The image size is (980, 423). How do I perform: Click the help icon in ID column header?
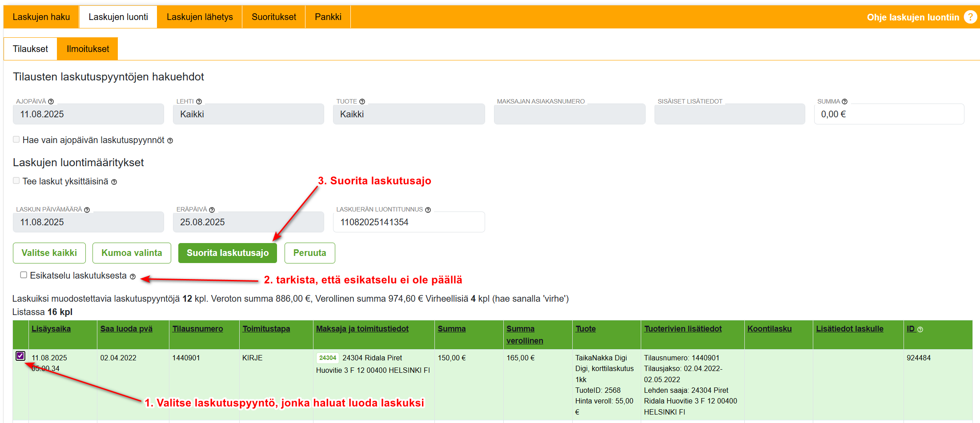920,330
